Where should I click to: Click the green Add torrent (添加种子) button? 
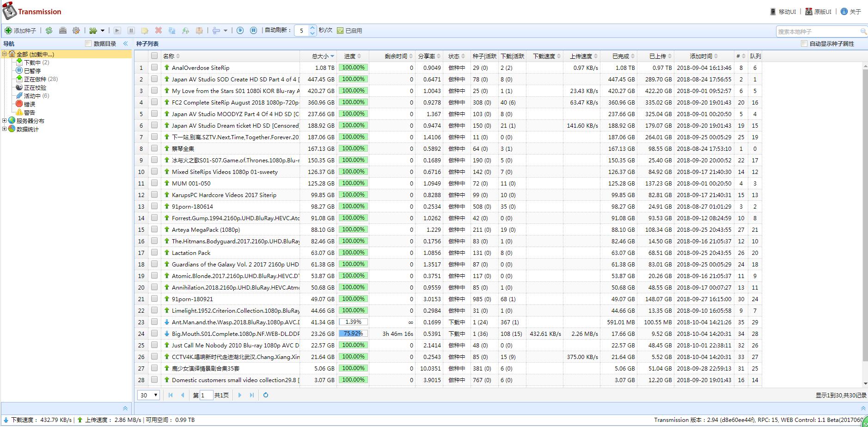[20, 31]
